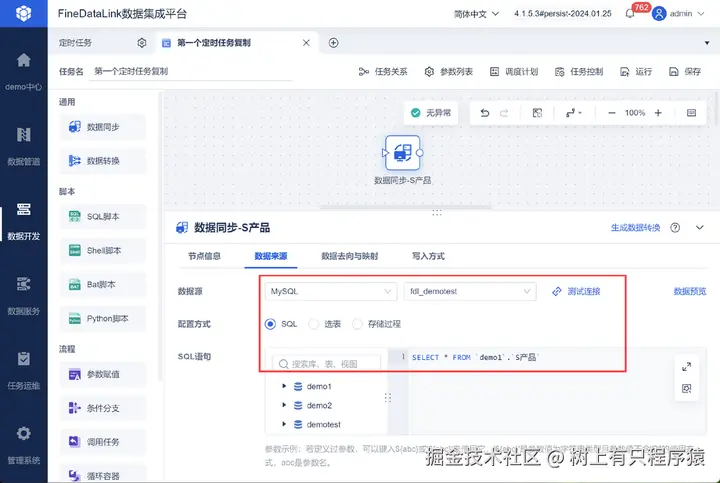Click the admin user avatar
Screen dimensions: 720x483
659,14
